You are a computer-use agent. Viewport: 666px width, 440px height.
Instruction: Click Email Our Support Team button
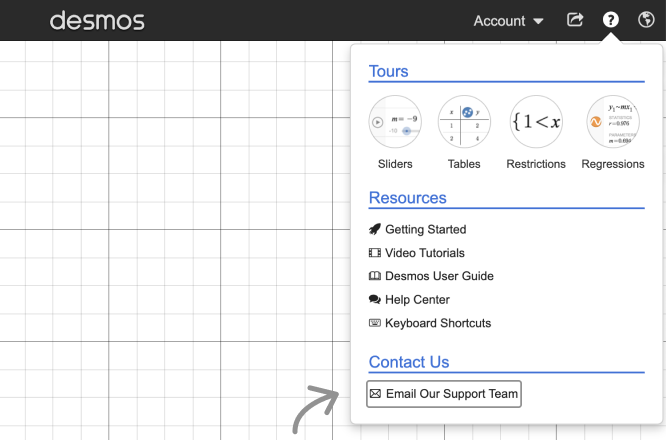[x=444, y=394]
